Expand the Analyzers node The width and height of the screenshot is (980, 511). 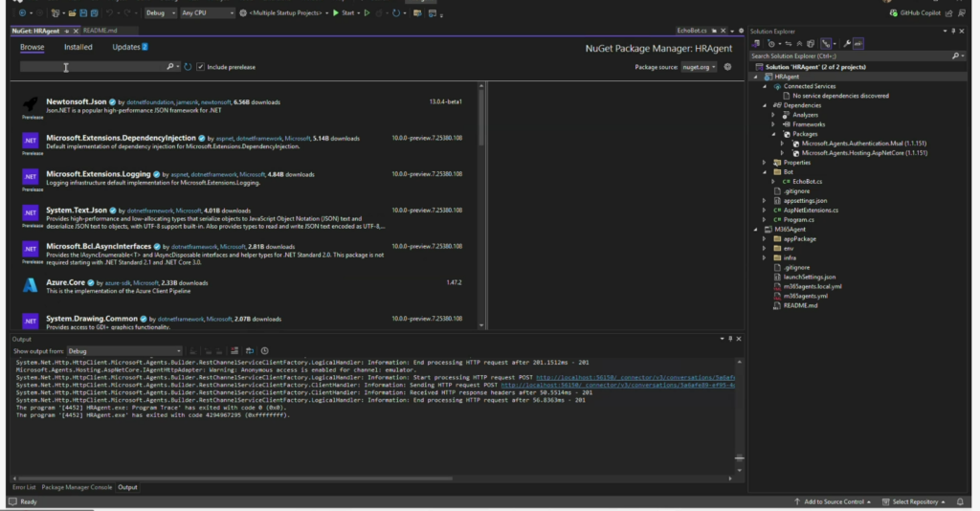pos(773,115)
